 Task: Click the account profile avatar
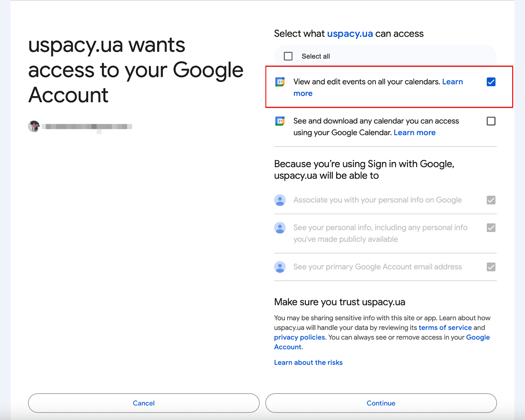[34, 126]
